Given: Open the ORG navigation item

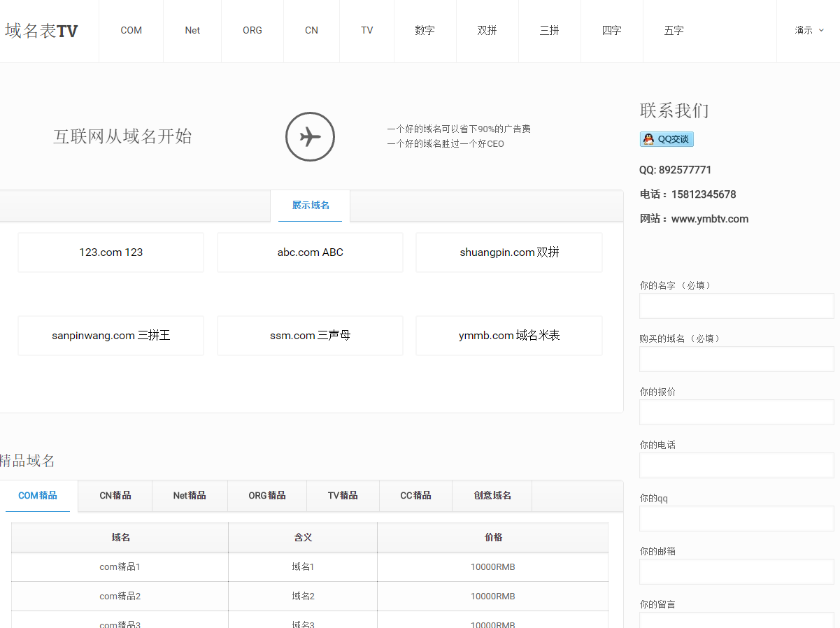Looking at the screenshot, I should pyautogui.click(x=252, y=31).
